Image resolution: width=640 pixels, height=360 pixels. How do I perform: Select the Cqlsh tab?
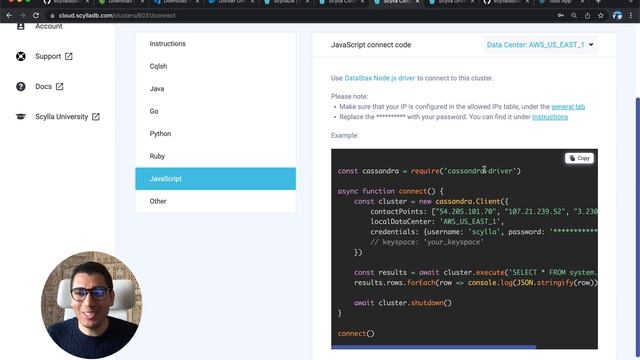point(216,66)
